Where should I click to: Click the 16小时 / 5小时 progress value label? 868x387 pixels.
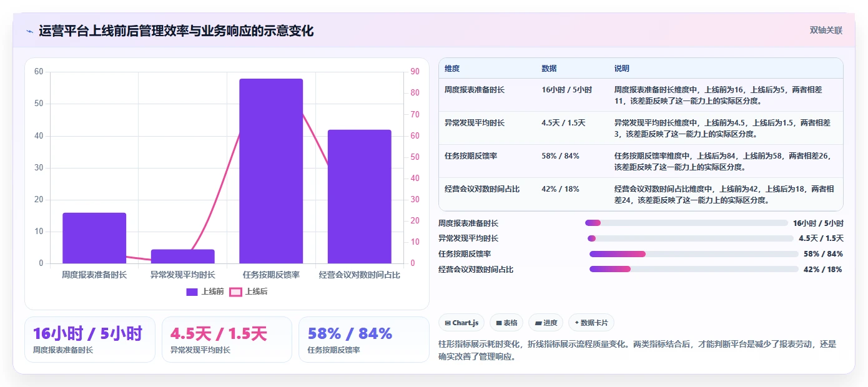coord(818,223)
